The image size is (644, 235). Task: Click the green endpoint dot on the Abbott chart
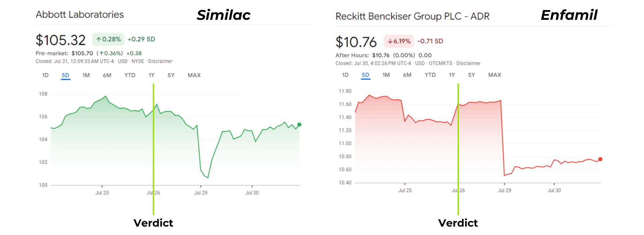(299, 125)
